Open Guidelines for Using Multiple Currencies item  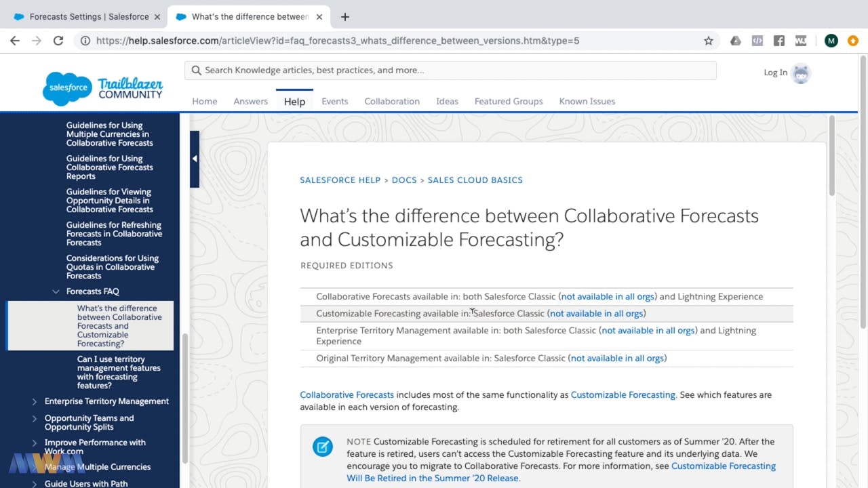110,134
